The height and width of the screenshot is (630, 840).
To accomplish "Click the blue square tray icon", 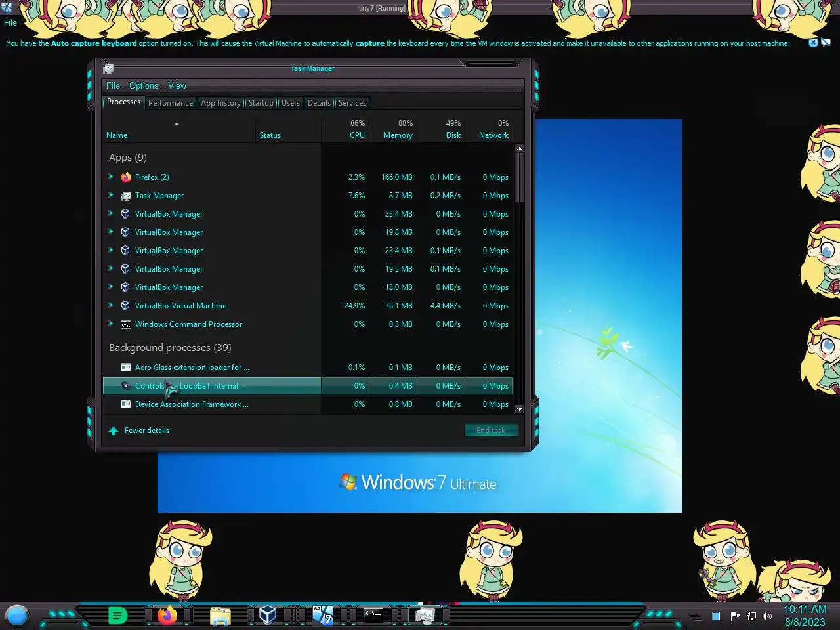I will click(716, 616).
